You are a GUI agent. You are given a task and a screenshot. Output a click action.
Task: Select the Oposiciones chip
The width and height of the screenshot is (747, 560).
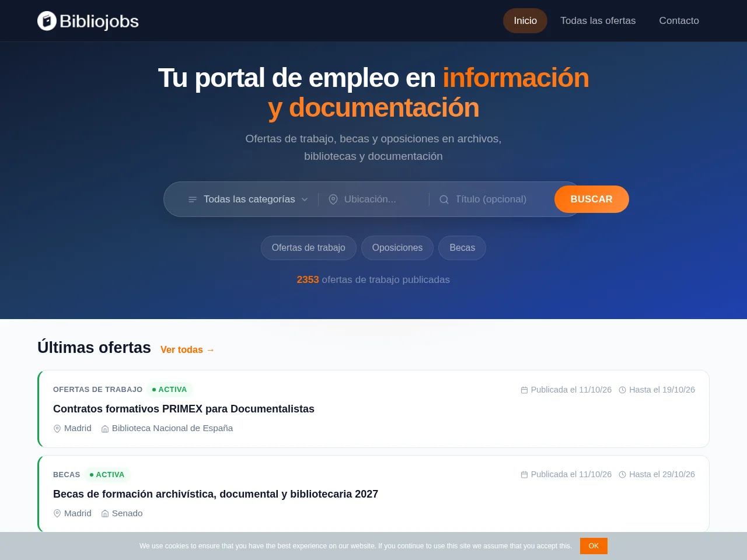point(397,248)
